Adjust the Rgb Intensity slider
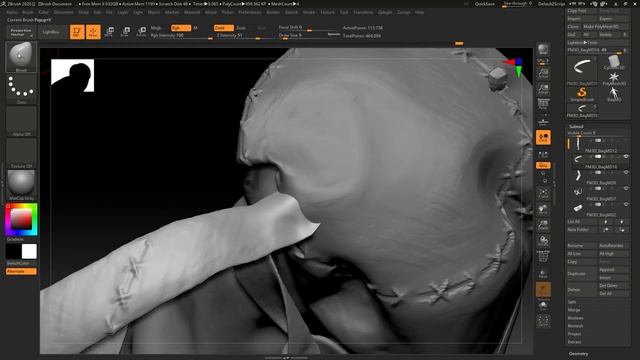This screenshot has width=640, height=360. [x=181, y=36]
